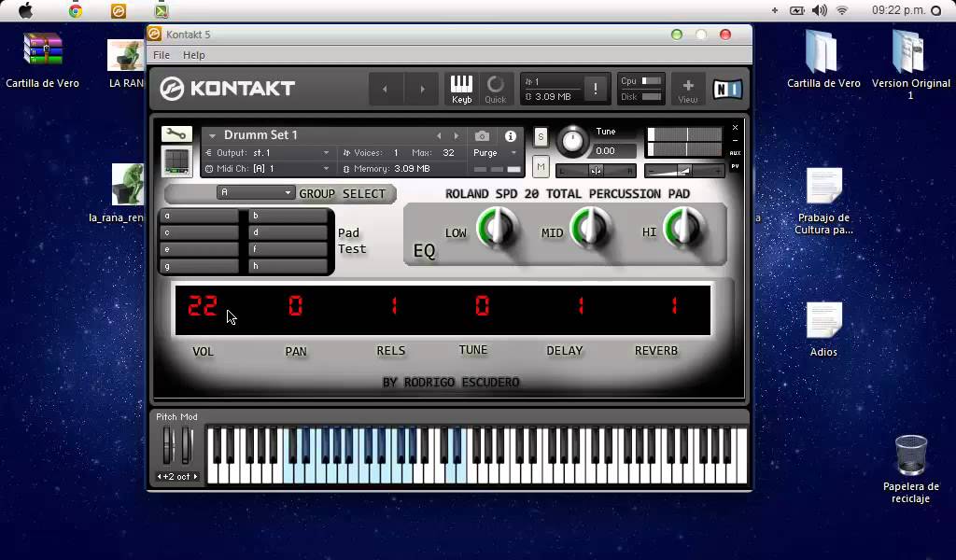Click the VOL value 22
Image resolution: width=956 pixels, height=560 pixels.
click(203, 305)
